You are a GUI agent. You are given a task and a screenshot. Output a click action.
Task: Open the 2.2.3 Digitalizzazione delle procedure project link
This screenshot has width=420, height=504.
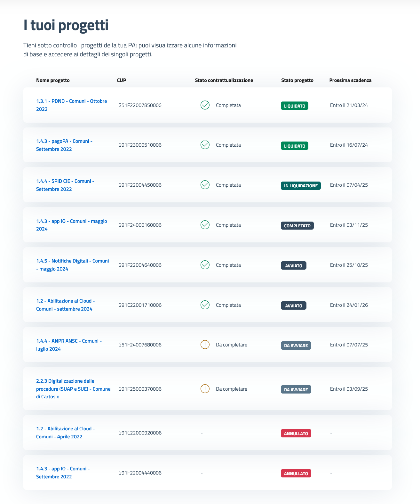point(73,389)
